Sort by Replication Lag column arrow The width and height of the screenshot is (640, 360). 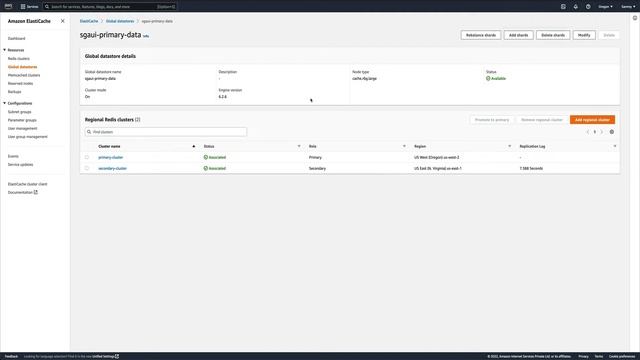pyautogui.click(x=615, y=146)
